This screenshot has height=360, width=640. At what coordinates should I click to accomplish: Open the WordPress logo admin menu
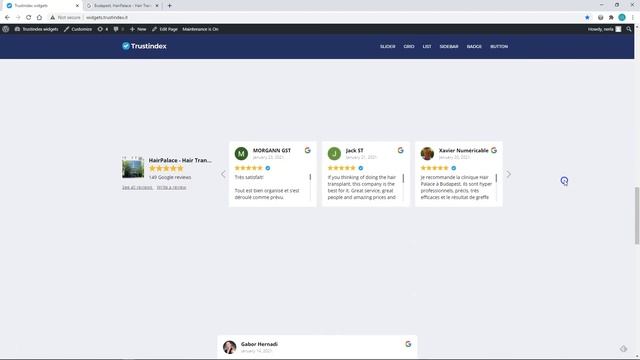[x=6, y=29]
